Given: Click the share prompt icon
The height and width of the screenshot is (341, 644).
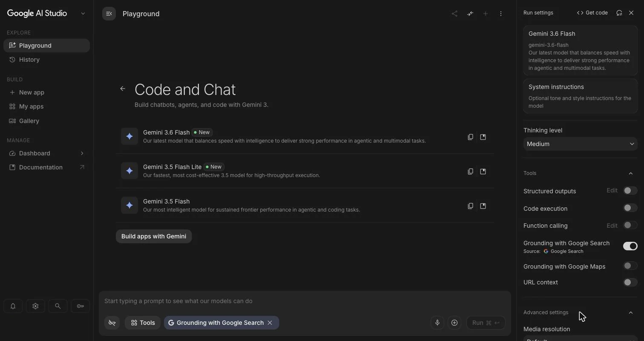Looking at the screenshot, I should point(454,14).
